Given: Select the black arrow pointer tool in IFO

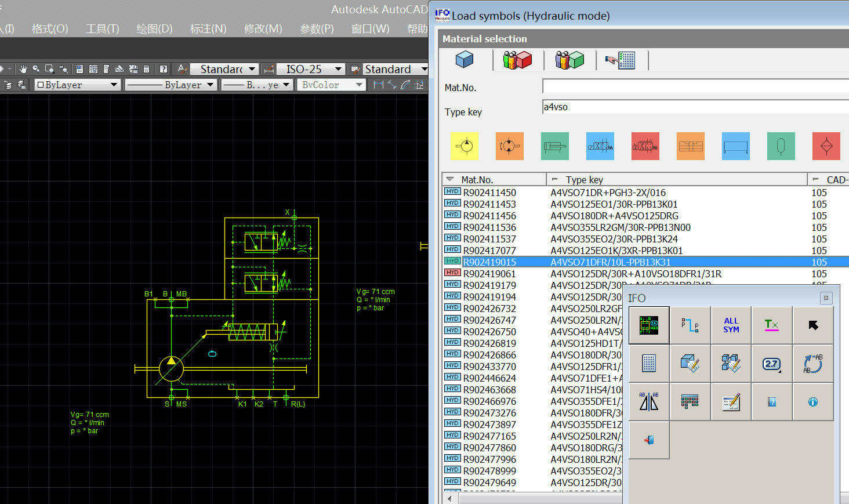Looking at the screenshot, I should pyautogui.click(x=813, y=325).
